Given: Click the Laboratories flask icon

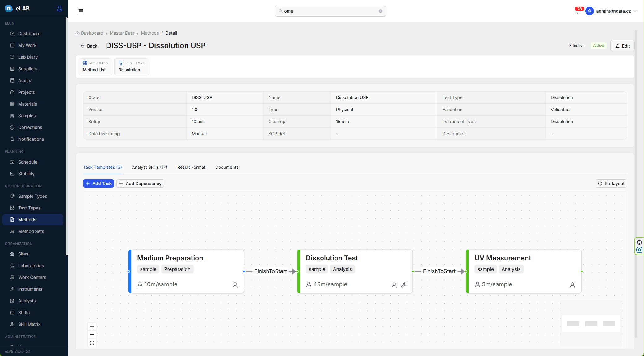Looking at the screenshot, I should tap(12, 266).
